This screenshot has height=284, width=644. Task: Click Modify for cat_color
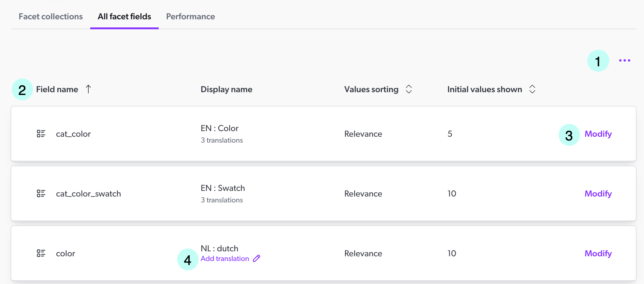598,134
